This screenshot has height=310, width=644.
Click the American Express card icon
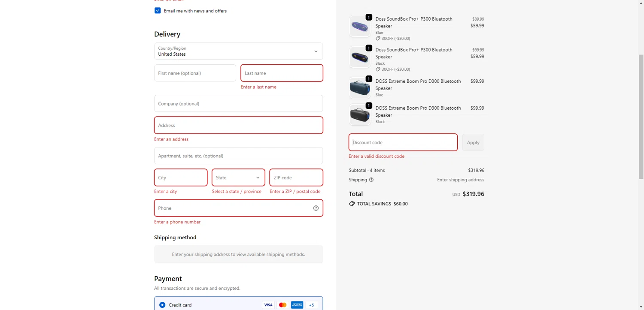pos(297,305)
